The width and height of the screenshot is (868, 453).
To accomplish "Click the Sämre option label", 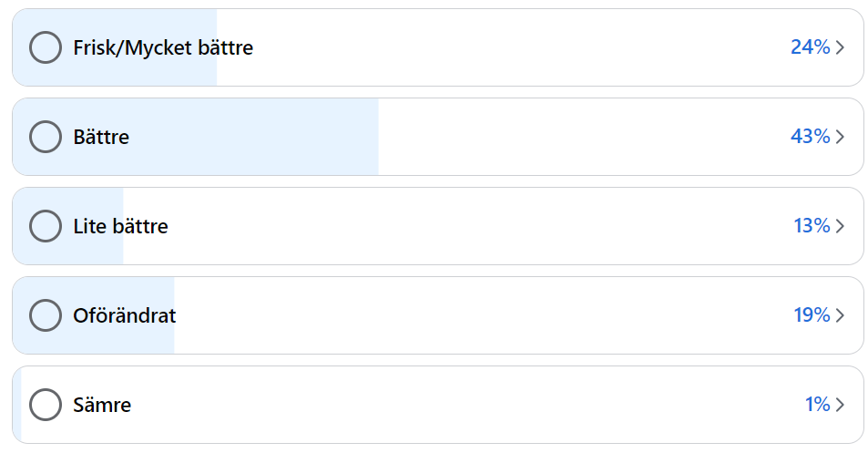I will click(x=102, y=405).
